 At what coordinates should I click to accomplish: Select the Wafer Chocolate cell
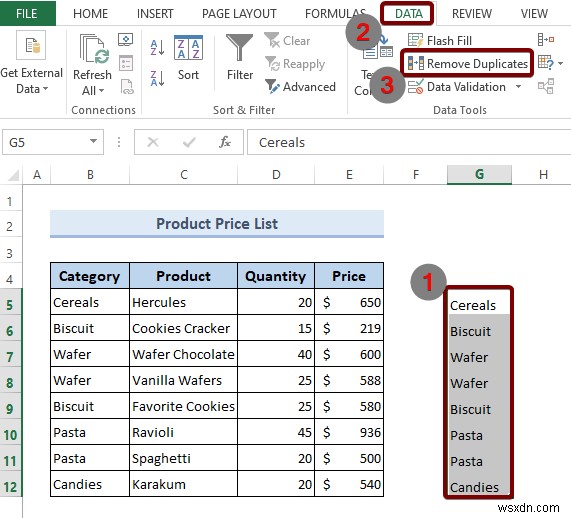183,354
